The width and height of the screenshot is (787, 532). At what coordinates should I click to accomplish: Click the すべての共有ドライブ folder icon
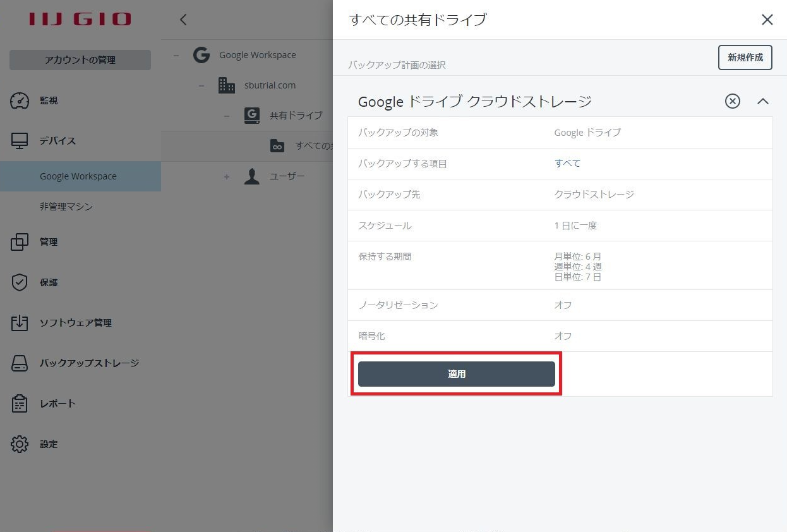coord(277,146)
